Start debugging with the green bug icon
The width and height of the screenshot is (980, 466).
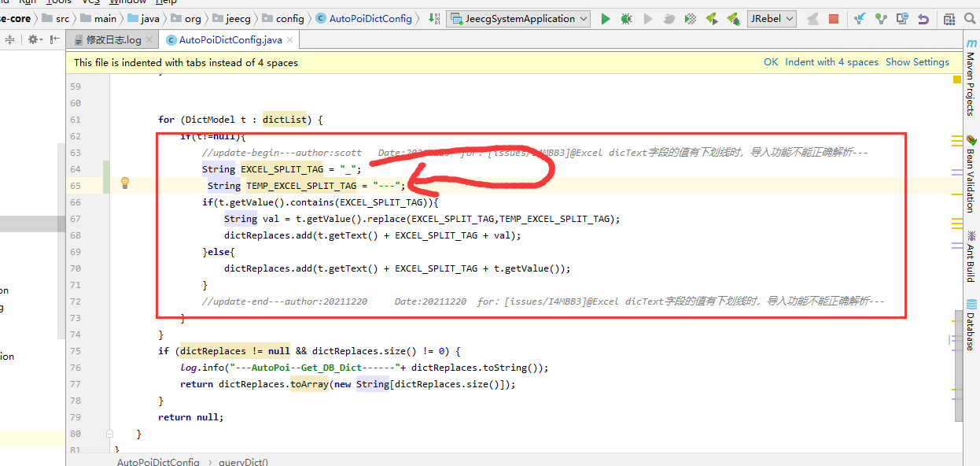point(626,19)
